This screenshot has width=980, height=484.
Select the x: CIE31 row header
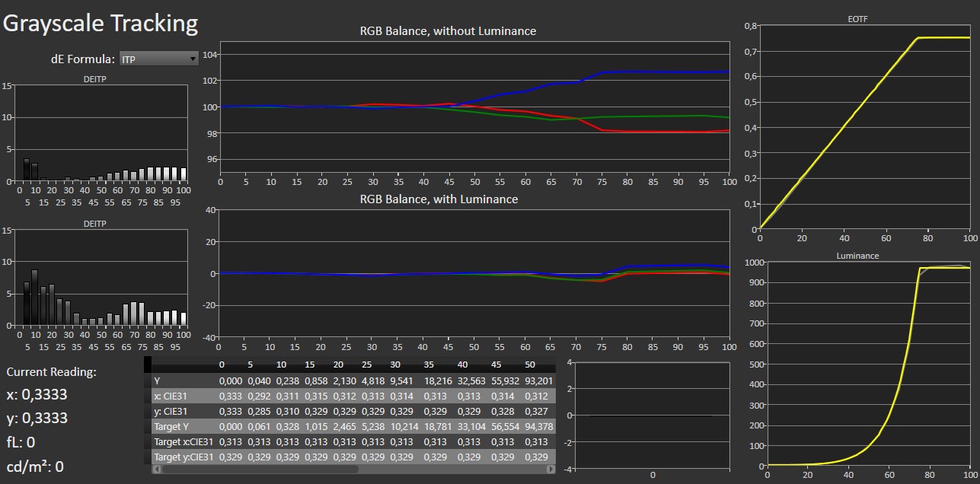pyautogui.click(x=183, y=396)
